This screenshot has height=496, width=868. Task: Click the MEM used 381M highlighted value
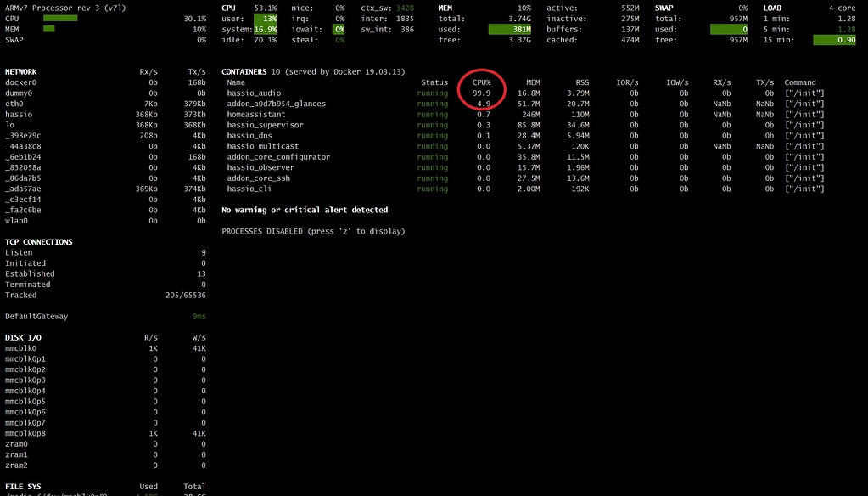510,30
